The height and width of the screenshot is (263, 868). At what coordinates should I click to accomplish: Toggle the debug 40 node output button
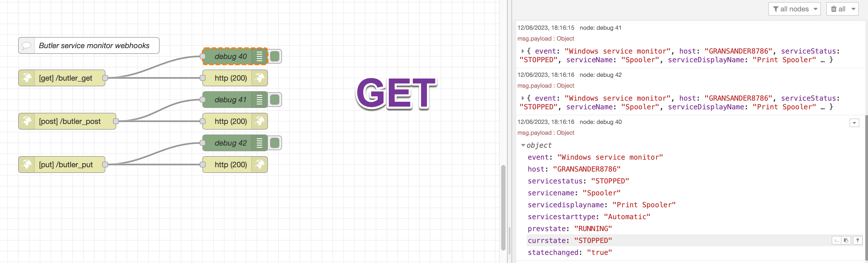(x=275, y=57)
